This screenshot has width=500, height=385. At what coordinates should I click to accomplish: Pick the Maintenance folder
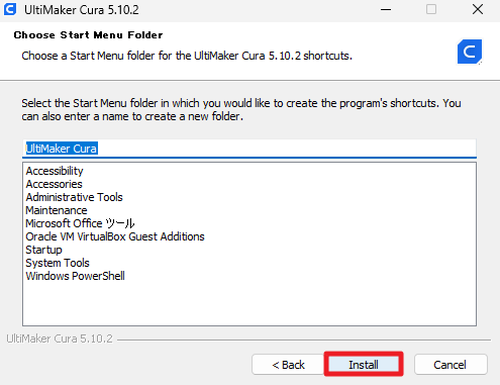point(56,210)
